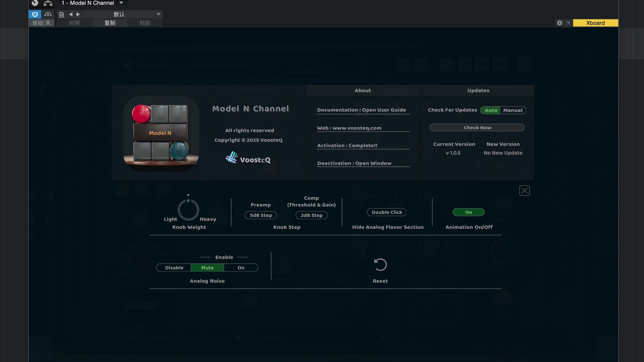The image size is (644, 362).
Task: Toggle the plugin power bypass button
Action: (x=35, y=14)
